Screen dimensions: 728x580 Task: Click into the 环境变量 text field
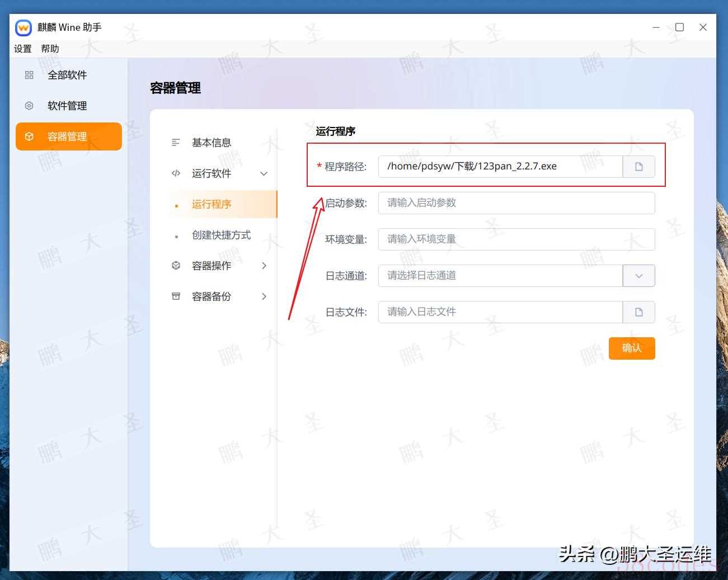click(516, 239)
